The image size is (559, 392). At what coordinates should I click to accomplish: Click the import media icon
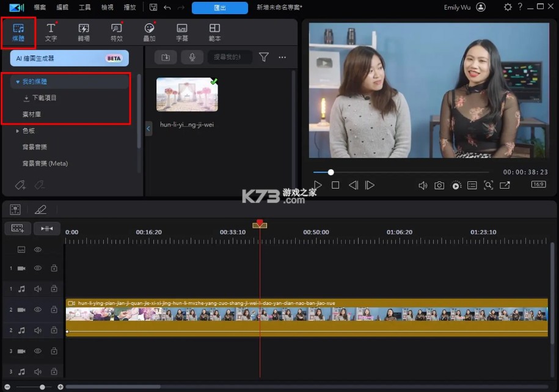(164, 57)
